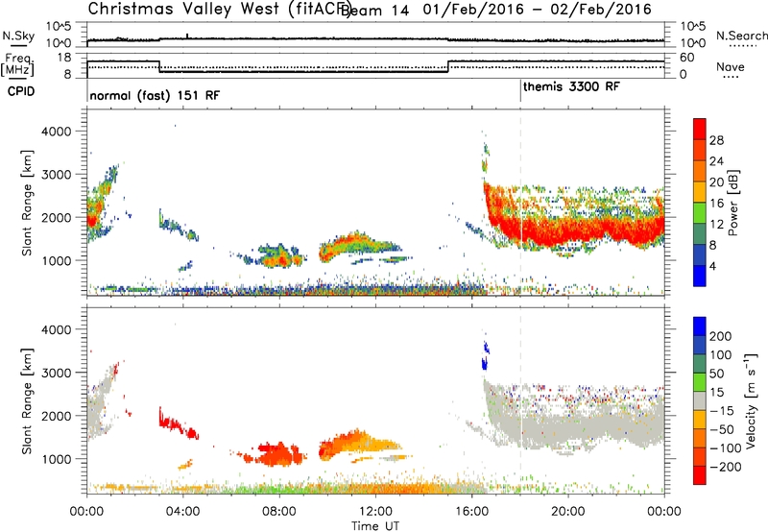768x532 pixels.
Task: Click the '4000' tick of the power panel
Action: pos(57,132)
